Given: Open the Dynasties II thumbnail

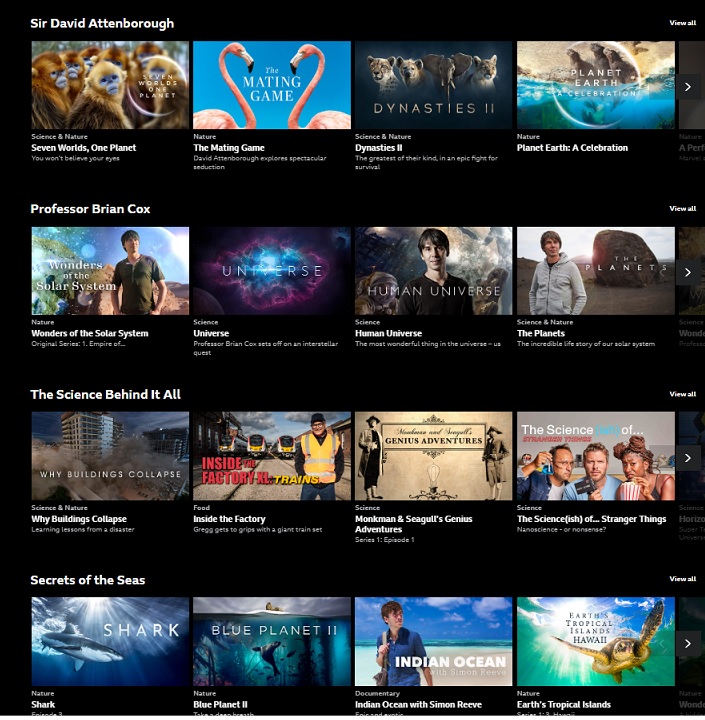Looking at the screenshot, I should (x=434, y=85).
